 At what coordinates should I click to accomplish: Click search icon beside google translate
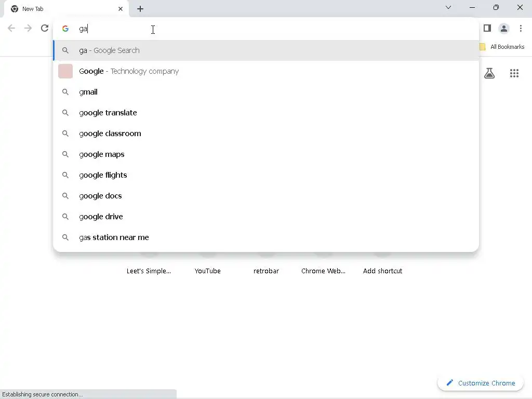click(x=65, y=113)
